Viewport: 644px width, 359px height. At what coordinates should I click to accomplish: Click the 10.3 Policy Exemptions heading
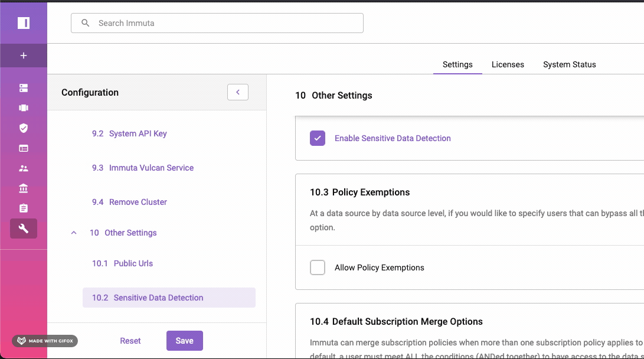point(360,192)
